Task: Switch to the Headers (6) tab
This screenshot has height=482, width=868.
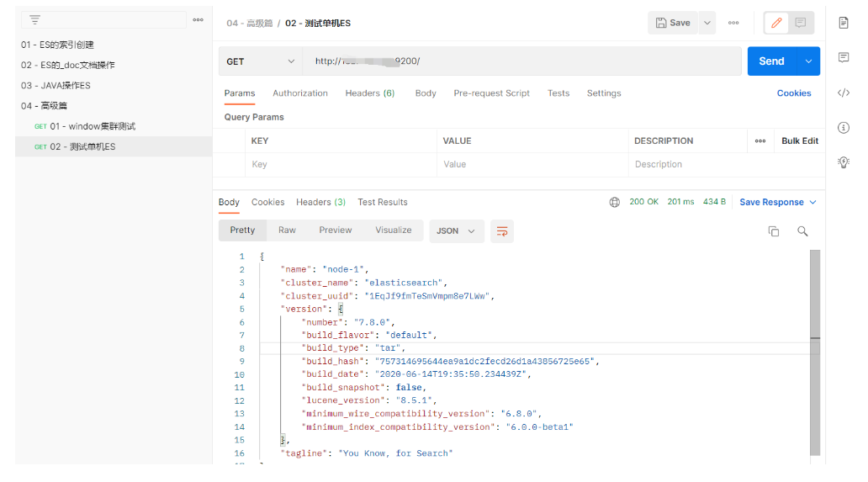Action: (369, 93)
